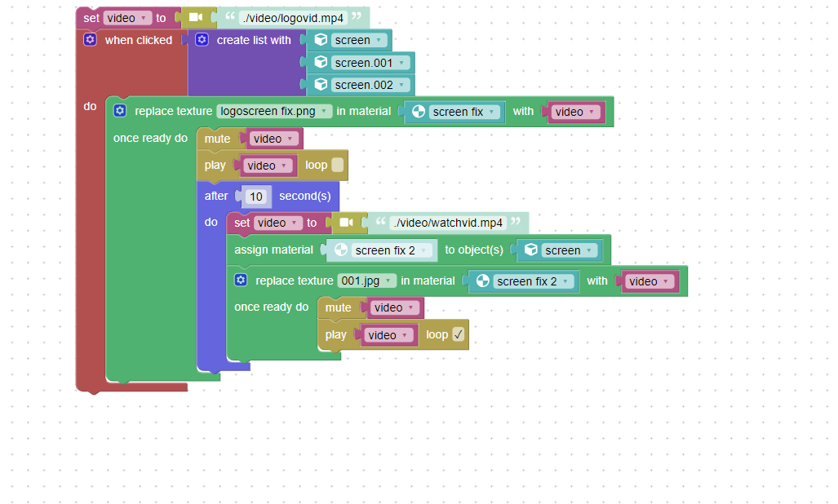Select the 'create list with' block label
This screenshot has height=504, width=838.
pyautogui.click(x=254, y=40)
